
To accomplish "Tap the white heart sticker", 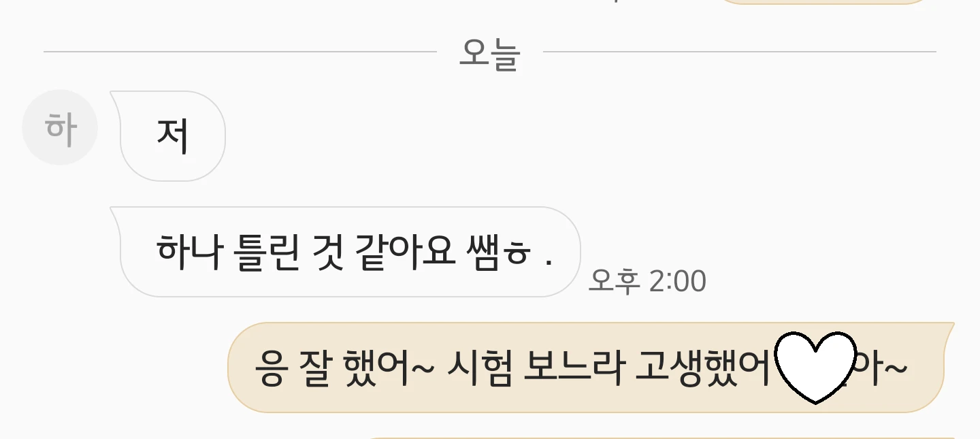I will coord(815,367).
